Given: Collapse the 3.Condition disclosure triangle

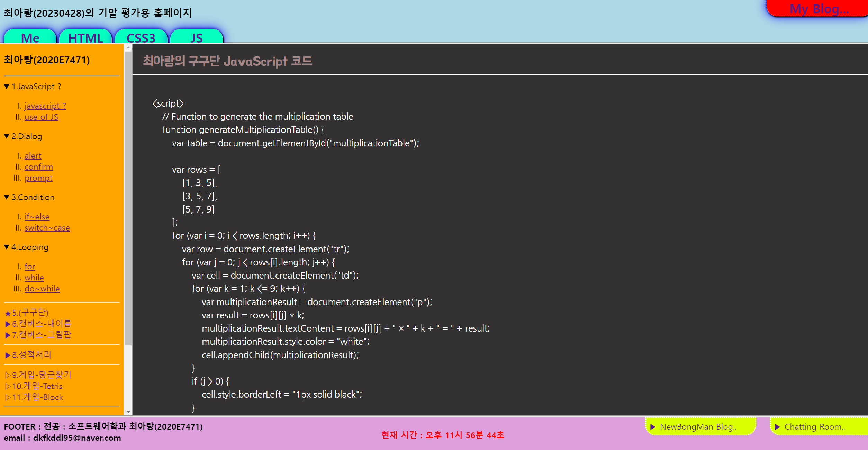Looking at the screenshot, I should [x=7, y=197].
